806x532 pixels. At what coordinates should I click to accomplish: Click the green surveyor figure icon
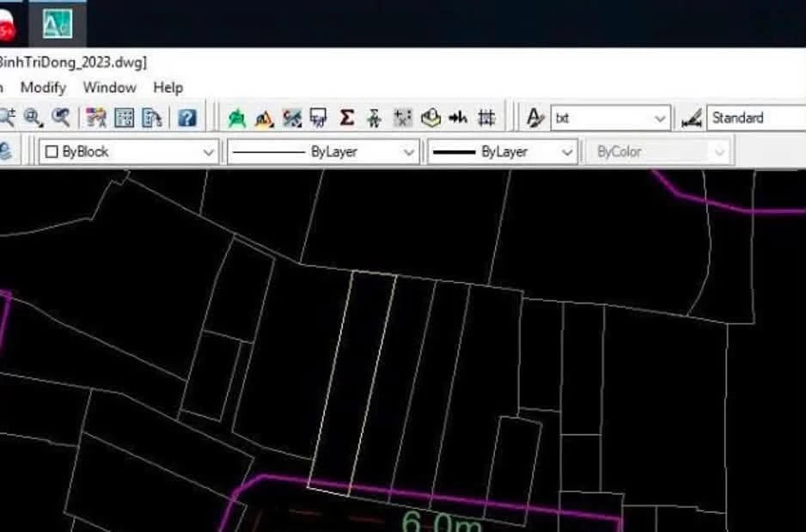click(x=237, y=119)
